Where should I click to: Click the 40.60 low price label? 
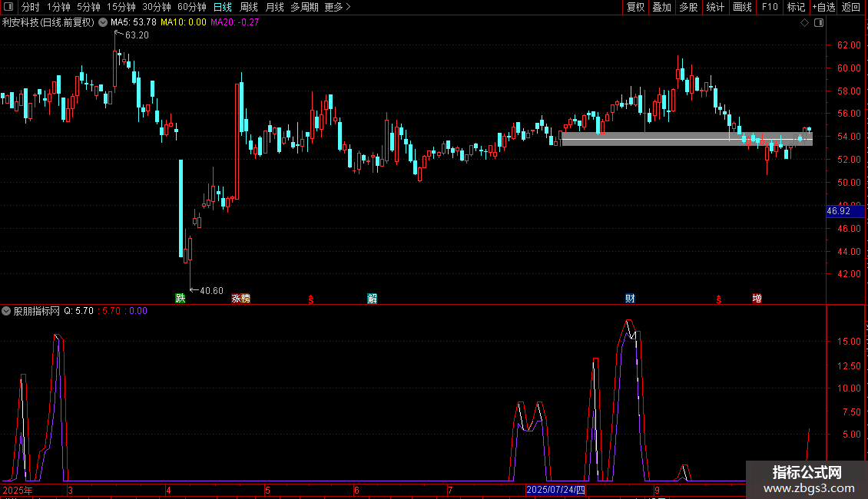point(211,290)
